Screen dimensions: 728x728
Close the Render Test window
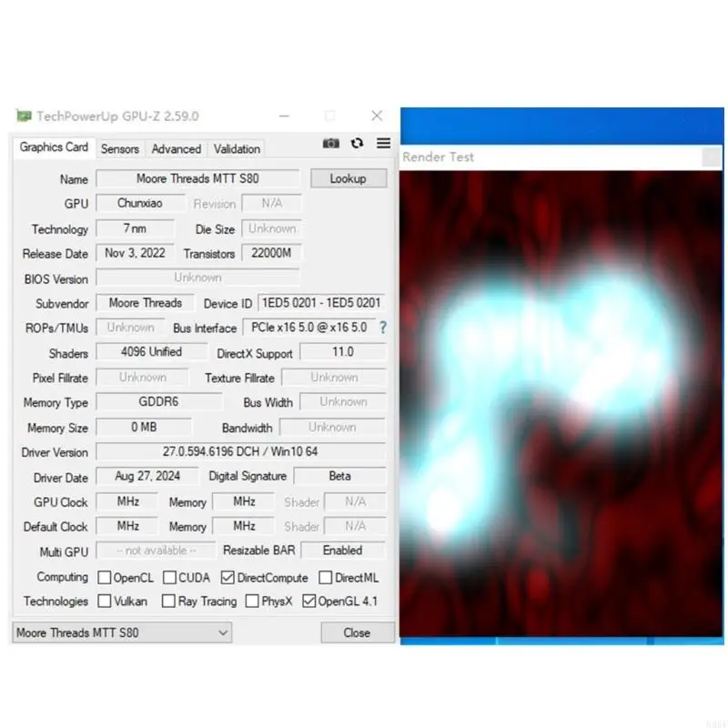712,157
